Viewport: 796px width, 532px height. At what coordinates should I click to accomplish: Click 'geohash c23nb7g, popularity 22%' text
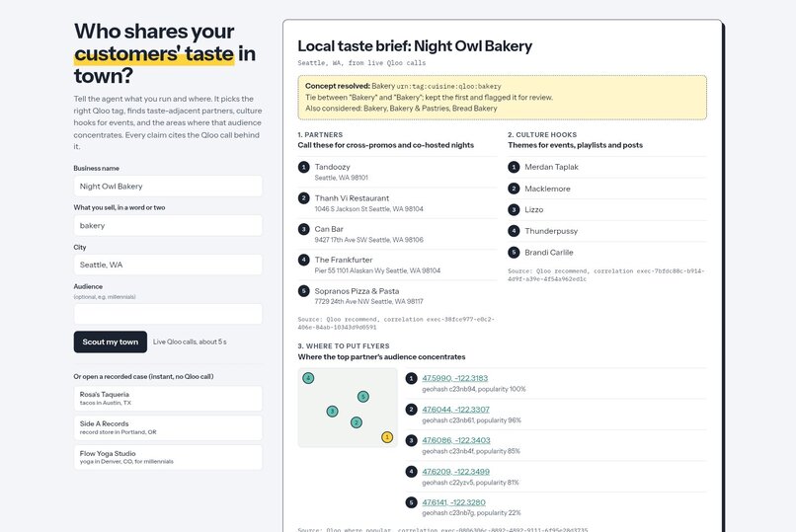[472, 512]
